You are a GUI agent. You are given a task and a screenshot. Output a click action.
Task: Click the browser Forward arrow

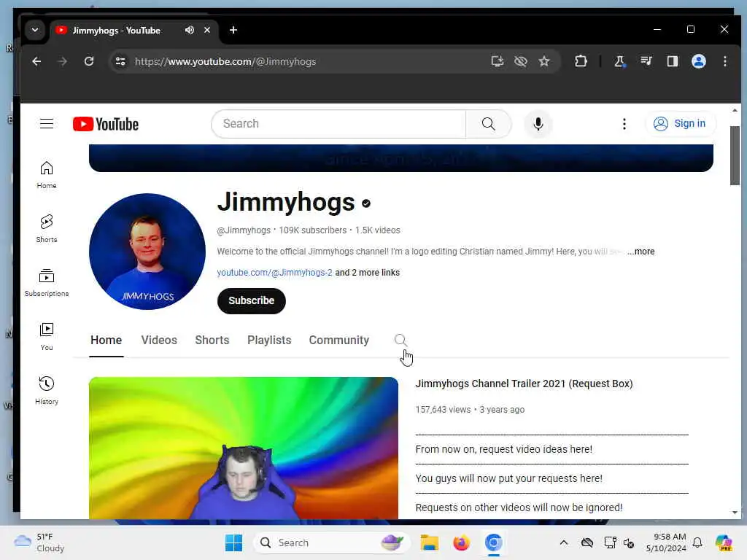tap(63, 61)
